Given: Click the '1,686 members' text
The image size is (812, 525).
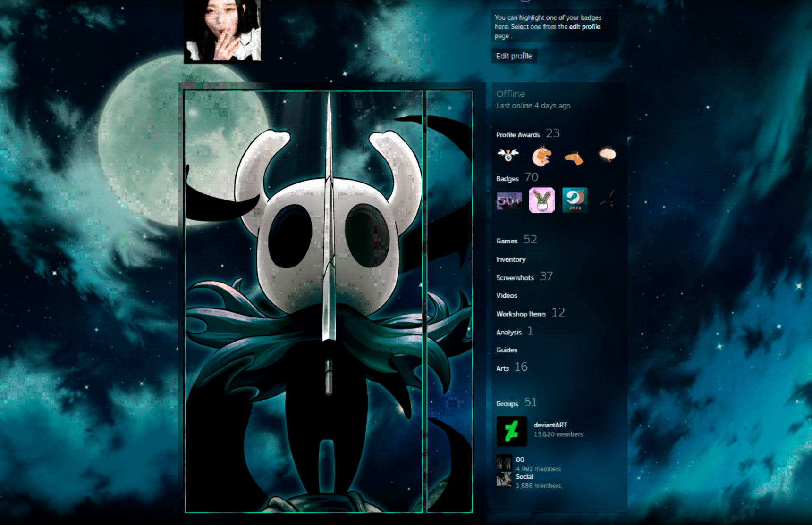Looking at the screenshot, I should pyautogui.click(x=538, y=486).
